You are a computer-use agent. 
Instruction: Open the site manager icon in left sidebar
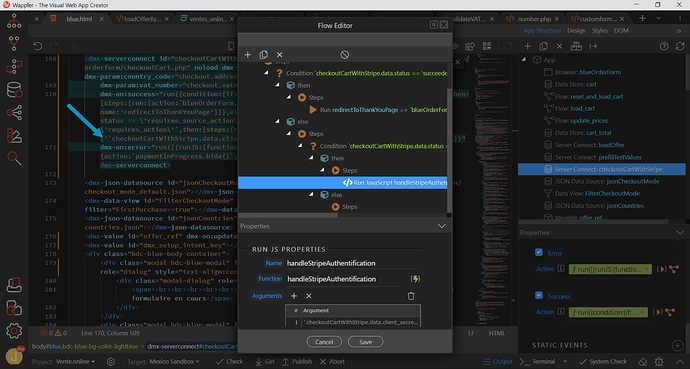click(x=14, y=21)
